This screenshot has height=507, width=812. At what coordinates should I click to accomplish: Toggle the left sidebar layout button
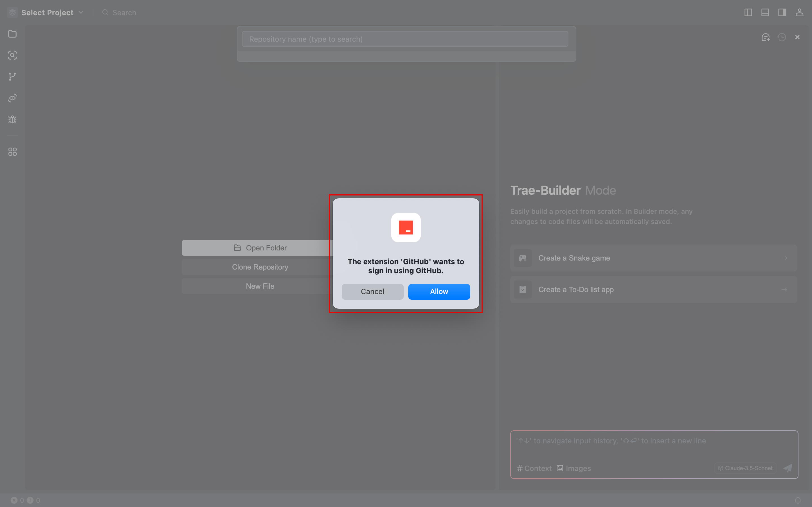(x=748, y=12)
